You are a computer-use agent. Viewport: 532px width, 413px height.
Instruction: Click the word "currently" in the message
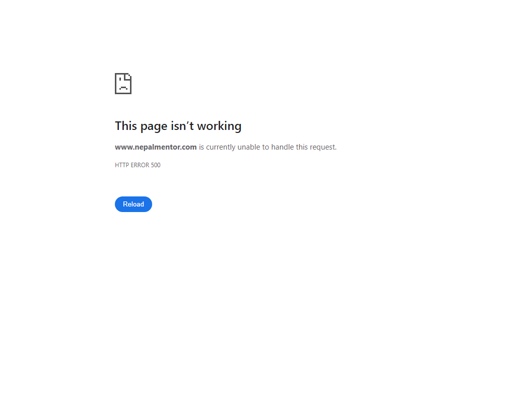[221, 148]
